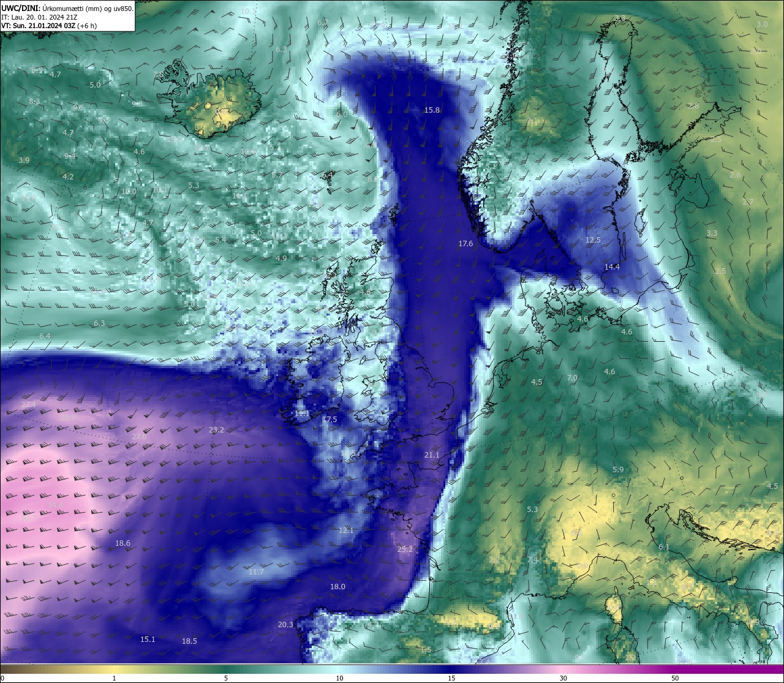This screenshot has width=784, height=683.
Task: Select the 15.1 value near the bottom edge
Action: (x=148, y=640)
